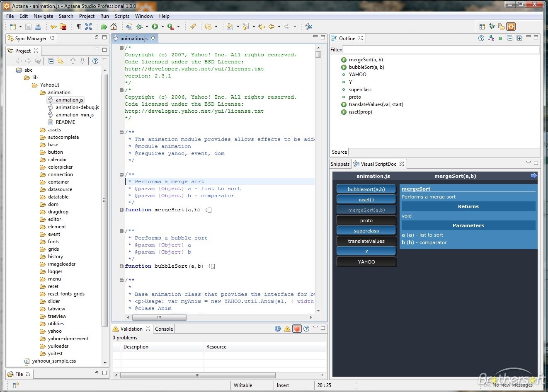Switch to the Console tab

pos(164,329)
